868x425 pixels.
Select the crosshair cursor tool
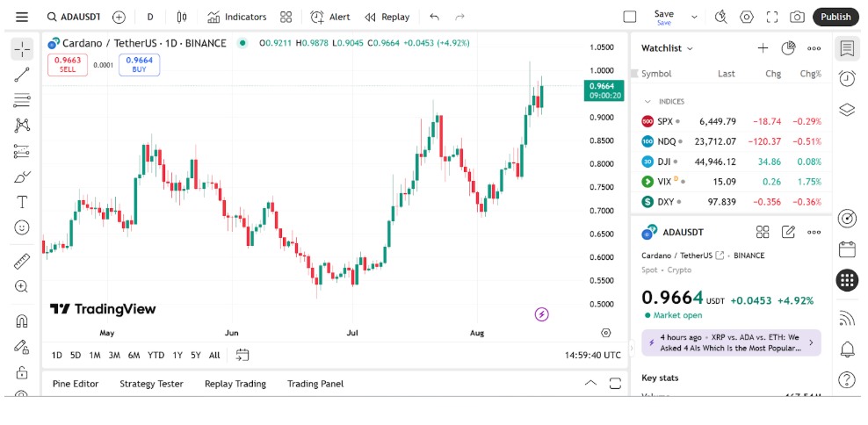point(22,49)
